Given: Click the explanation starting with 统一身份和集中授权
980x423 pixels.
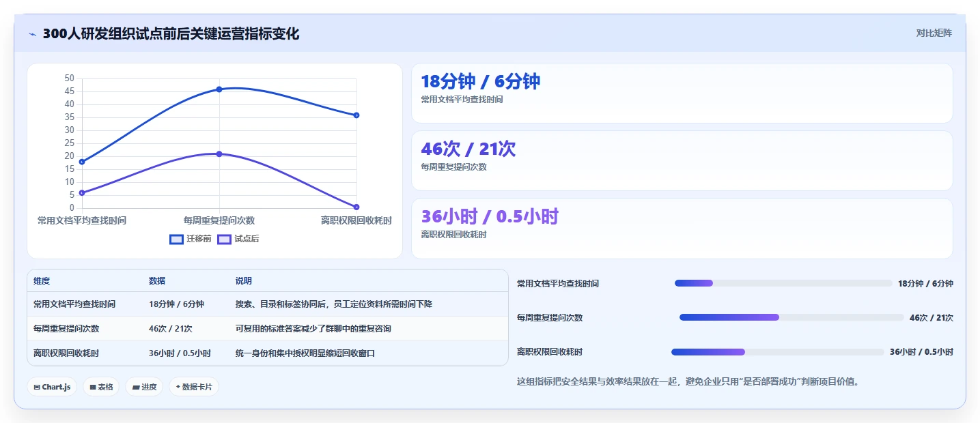Looking at the screenshot, I should (305, 353).
